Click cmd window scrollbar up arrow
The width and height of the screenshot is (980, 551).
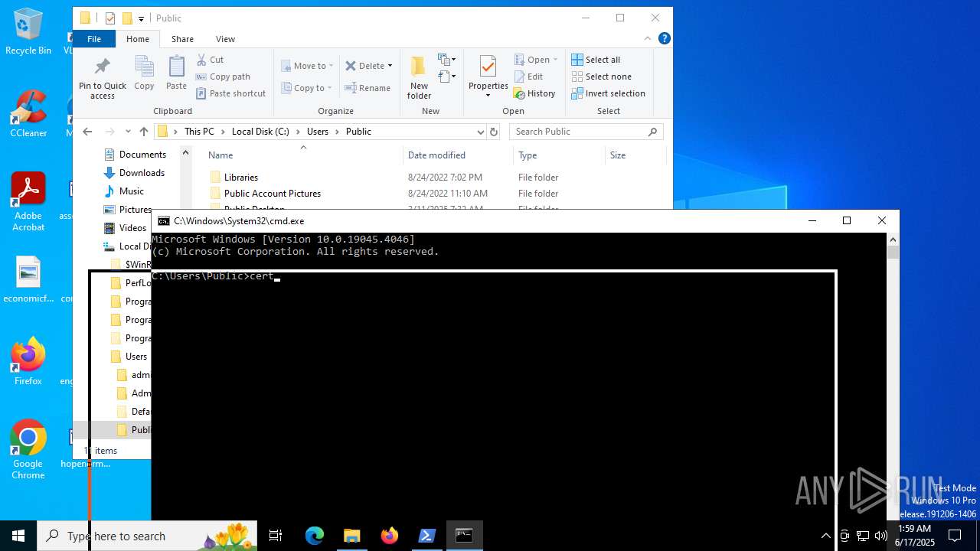pyautogui.click(x=893, y=240)
